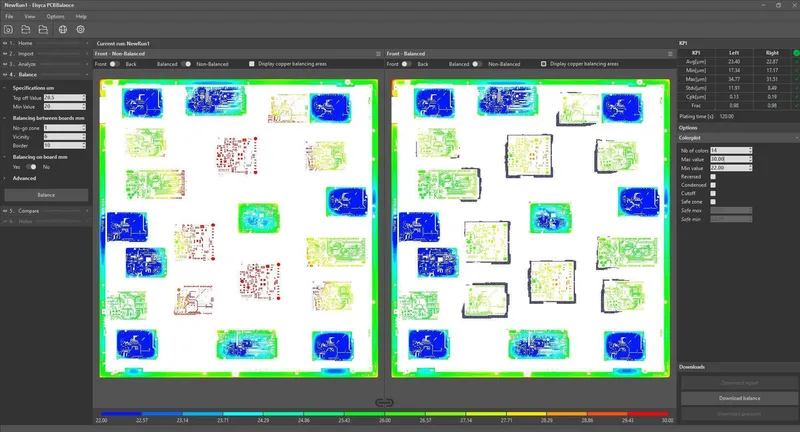Open the Help menu
Viewport: 800px width, 432px height.
coord(81,16)
